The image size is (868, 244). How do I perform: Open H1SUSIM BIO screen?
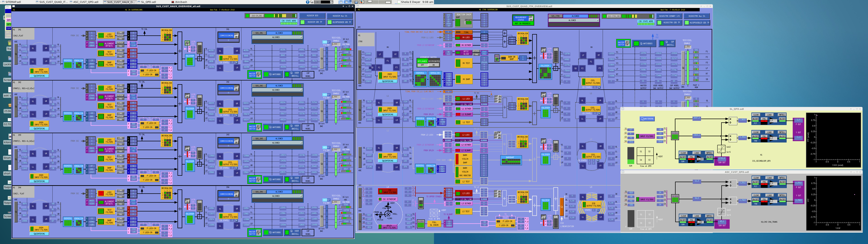312,16
